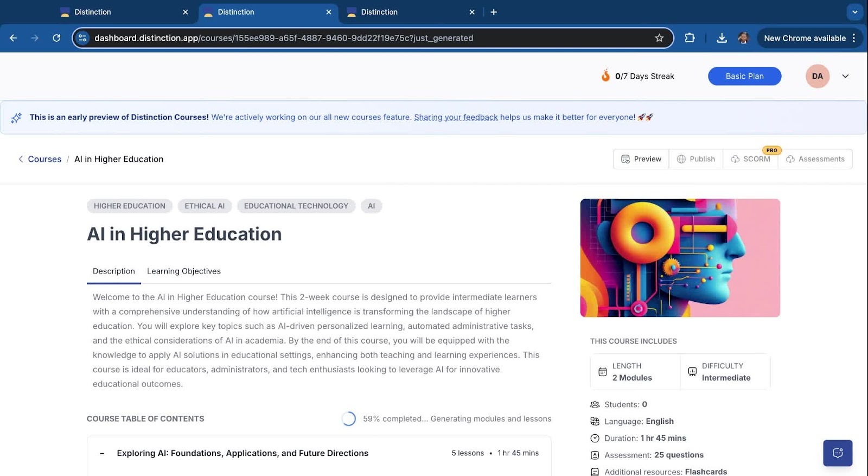Open the Sharing your feedback link
Image resolution: width=868 pixels, height=476 pixels.
tap(456, 117)
